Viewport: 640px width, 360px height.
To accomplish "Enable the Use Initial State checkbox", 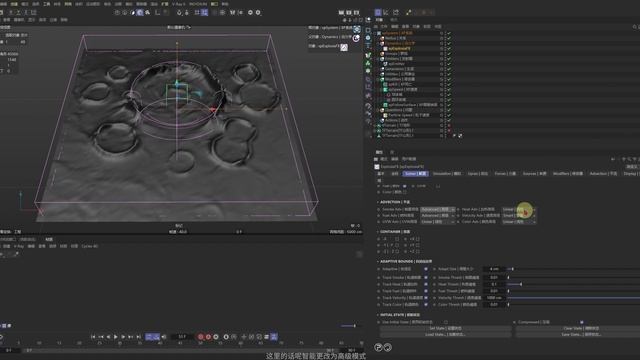I will pyautogui.click(x=446, y=322).
